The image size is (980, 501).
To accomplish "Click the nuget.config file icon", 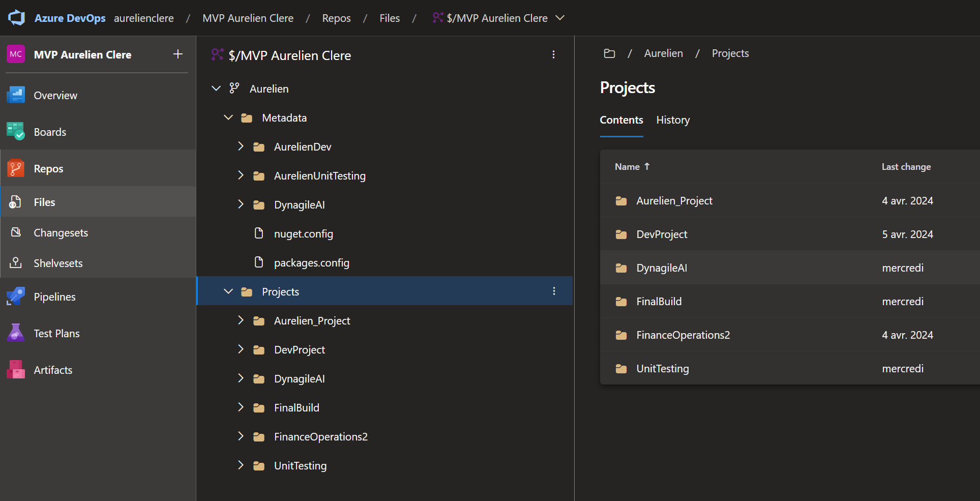I will point(259,233).
